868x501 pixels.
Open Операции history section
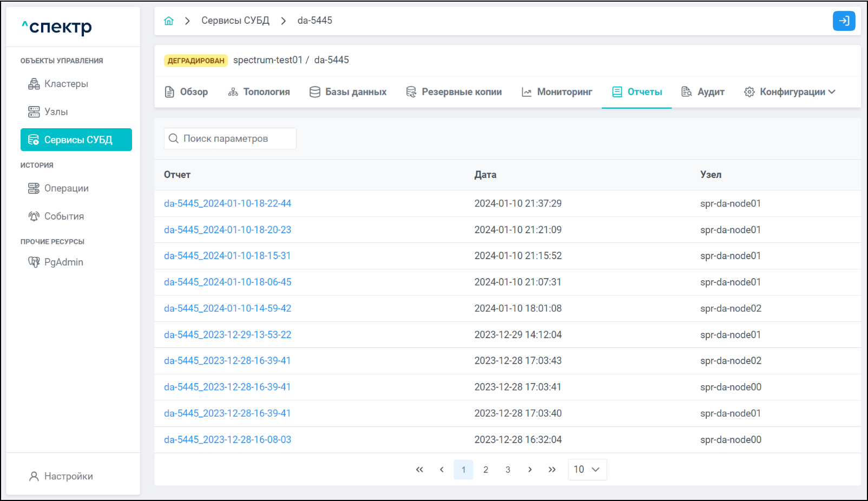point(66,188)
